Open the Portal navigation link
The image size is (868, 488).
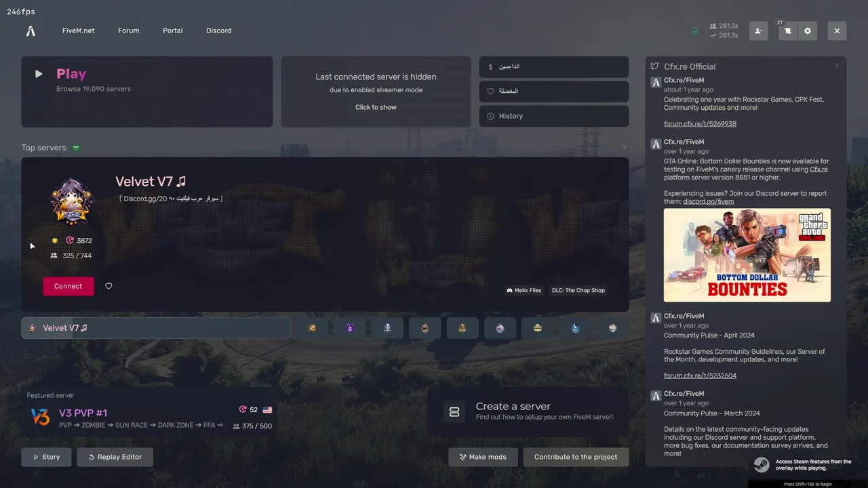coord(172,30)
